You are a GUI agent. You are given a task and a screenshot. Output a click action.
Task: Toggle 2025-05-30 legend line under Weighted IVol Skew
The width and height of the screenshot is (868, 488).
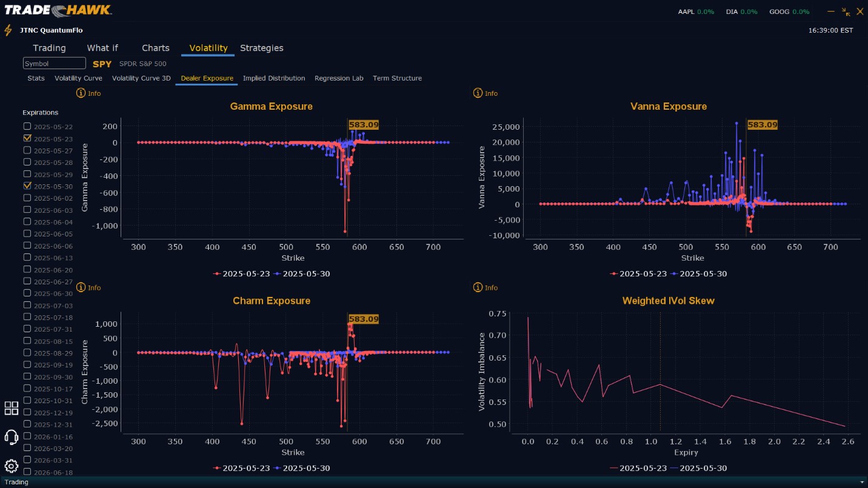[675, 468]
